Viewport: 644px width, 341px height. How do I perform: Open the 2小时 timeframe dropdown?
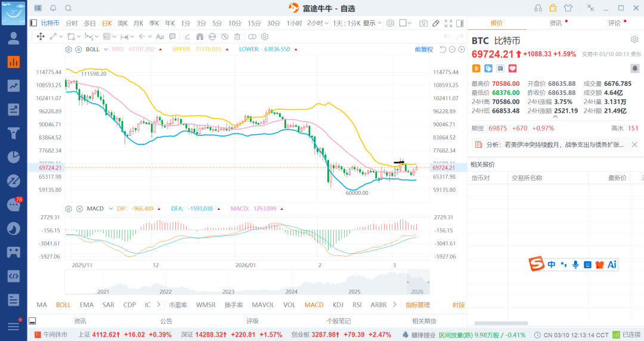click(x=318, y=23)
